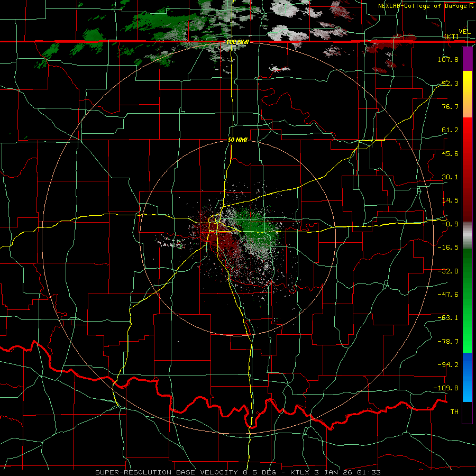Screen dimensions: 476x476
Task: Click the -47.6 velocity scale value
Action: tap(448, 295)
